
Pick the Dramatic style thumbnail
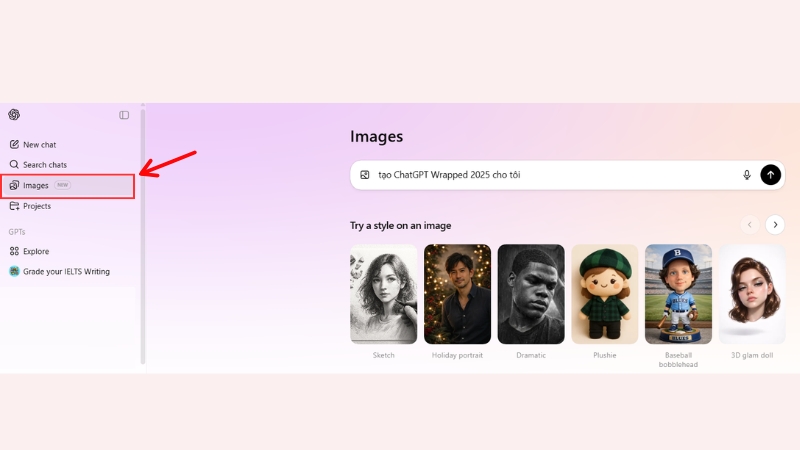(x=531, y=294)
